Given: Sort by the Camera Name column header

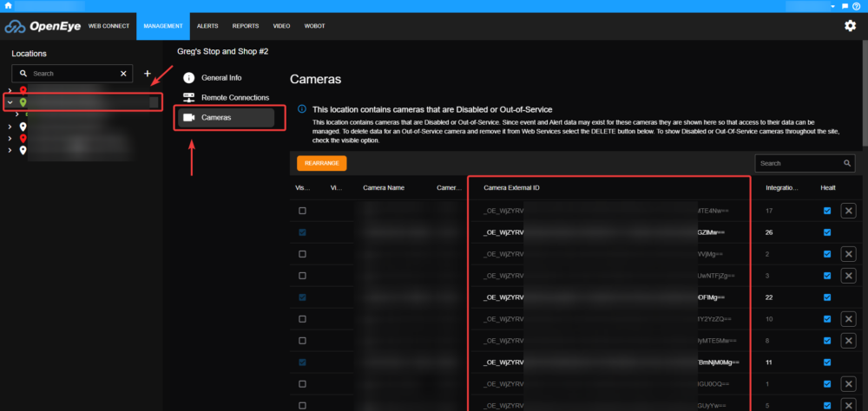Looking at the screenshot, I should [384, 187].
